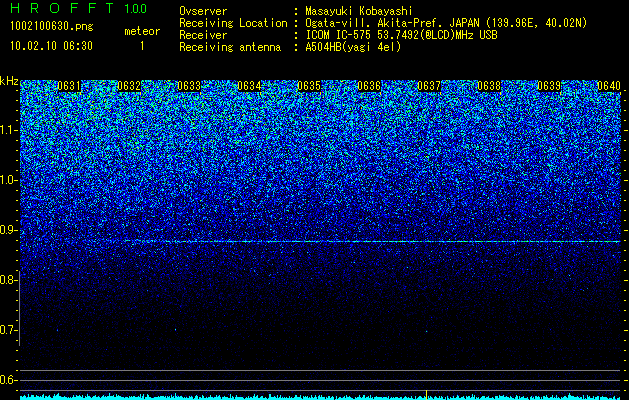Screen dimensions: 629x400
Task: Click the 0.9 frequency axis label
Action: pos(8,230)
